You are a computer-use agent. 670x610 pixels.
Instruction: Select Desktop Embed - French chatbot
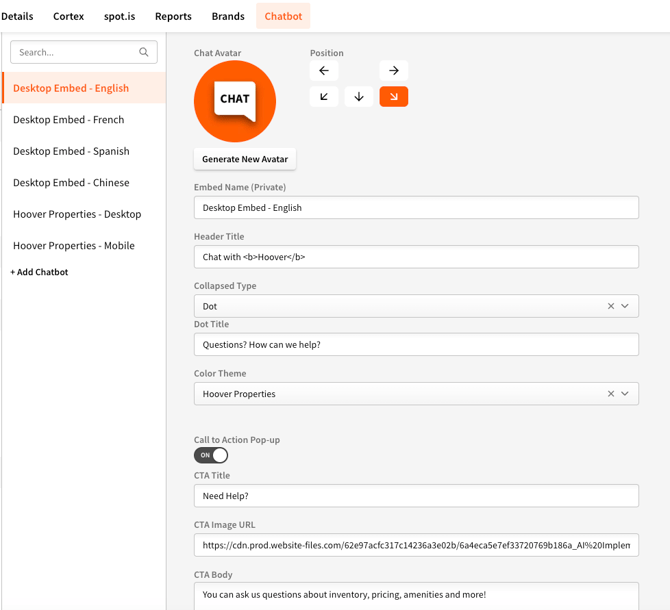coord(84,120)
